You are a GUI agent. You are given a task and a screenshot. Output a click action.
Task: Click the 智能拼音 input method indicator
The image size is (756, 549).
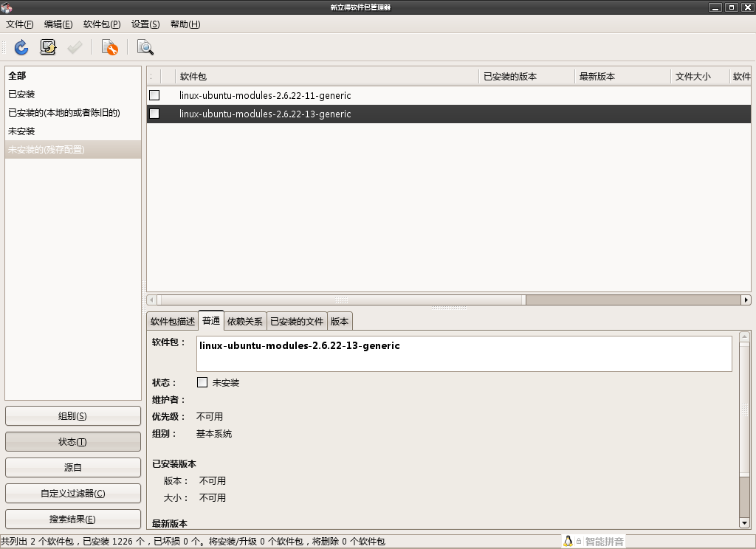tap(604, 542)
